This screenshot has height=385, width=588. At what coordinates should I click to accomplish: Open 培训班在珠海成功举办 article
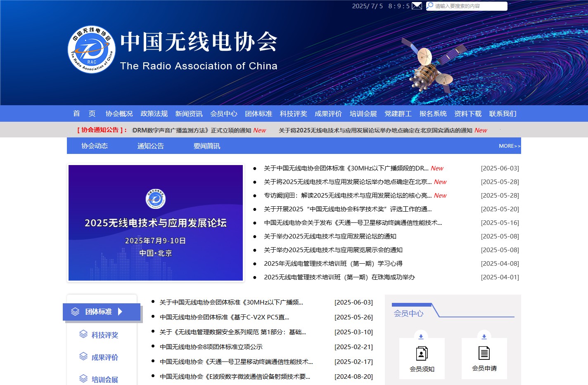(339, 277)
